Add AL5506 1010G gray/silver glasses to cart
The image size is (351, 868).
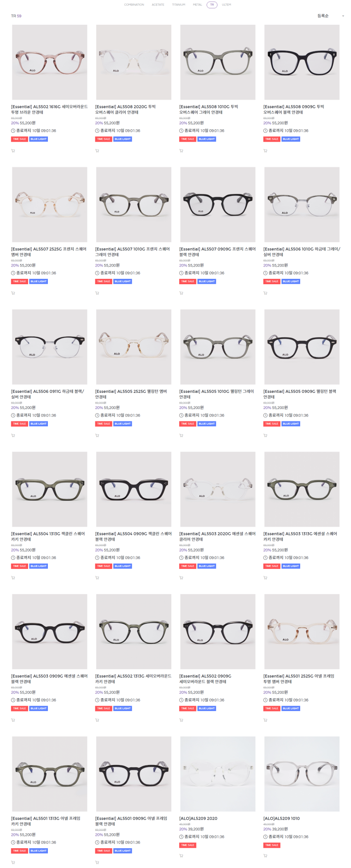point(265,293)
